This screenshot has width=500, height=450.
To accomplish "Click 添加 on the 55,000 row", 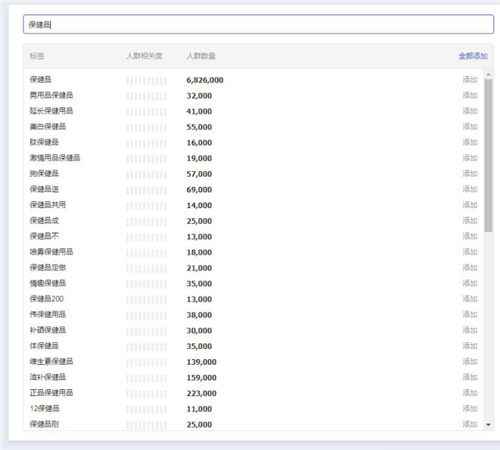I will pyautogui.click(x=470, y=127).
